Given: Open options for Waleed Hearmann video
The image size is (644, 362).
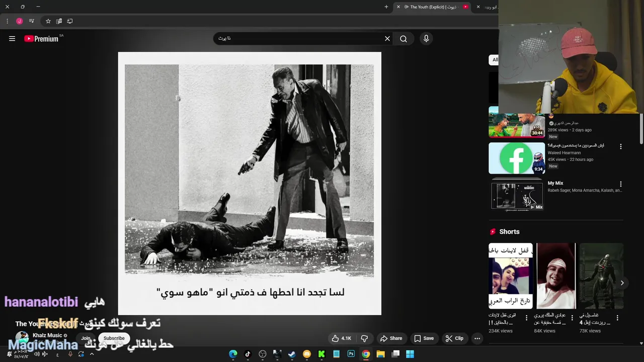Looking at the screenshot, I should coord(620,146).
